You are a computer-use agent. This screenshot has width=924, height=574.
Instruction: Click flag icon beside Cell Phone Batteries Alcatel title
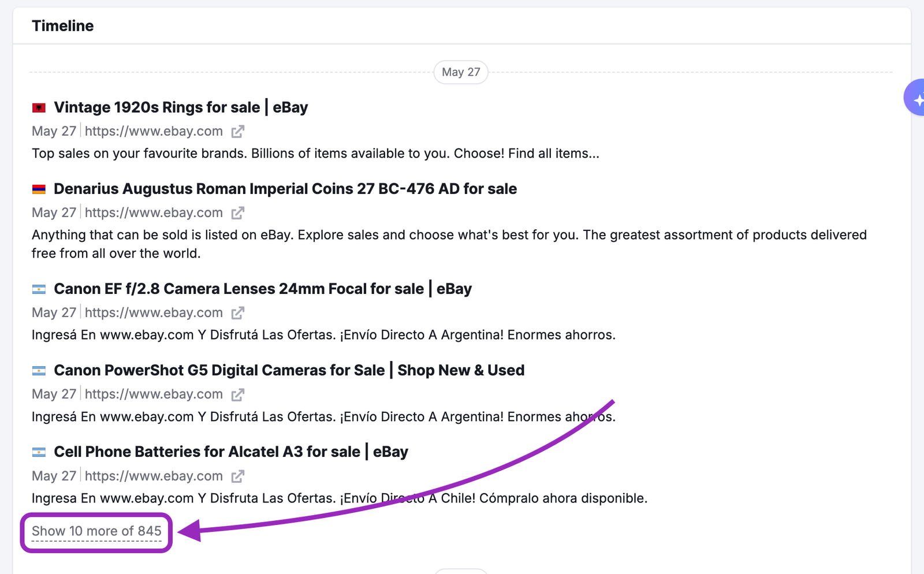click(x=39, y=452)
